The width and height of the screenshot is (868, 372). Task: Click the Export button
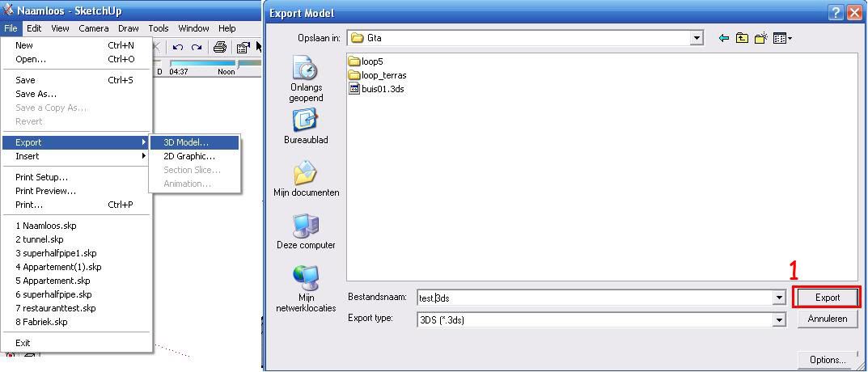828,298
